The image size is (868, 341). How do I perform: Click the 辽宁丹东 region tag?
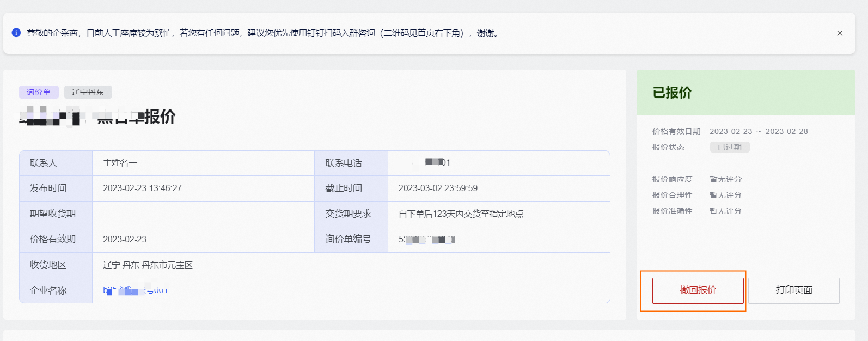(x=88, y=92)
